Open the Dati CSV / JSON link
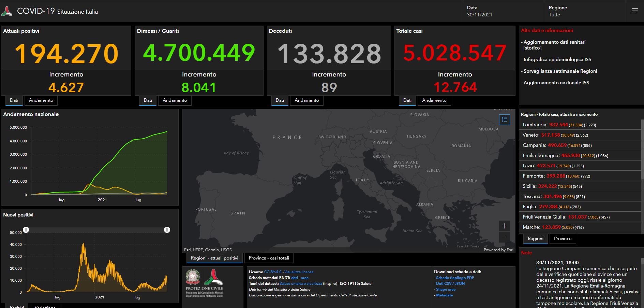 (450, 283)
